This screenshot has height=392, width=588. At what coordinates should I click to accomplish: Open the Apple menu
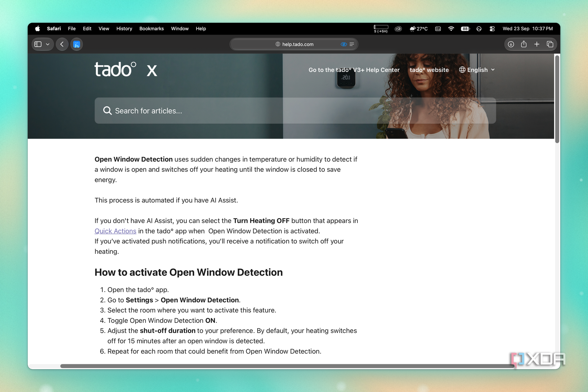coord(37,29)
